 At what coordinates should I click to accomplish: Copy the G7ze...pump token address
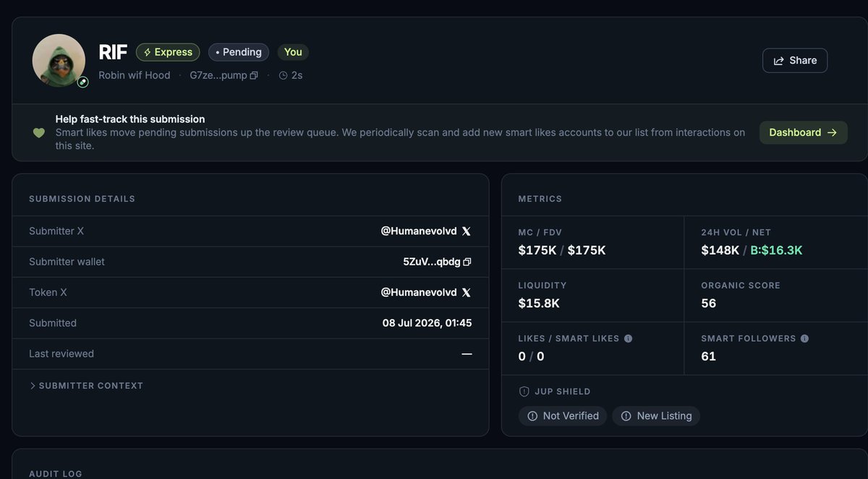(254, 75)
